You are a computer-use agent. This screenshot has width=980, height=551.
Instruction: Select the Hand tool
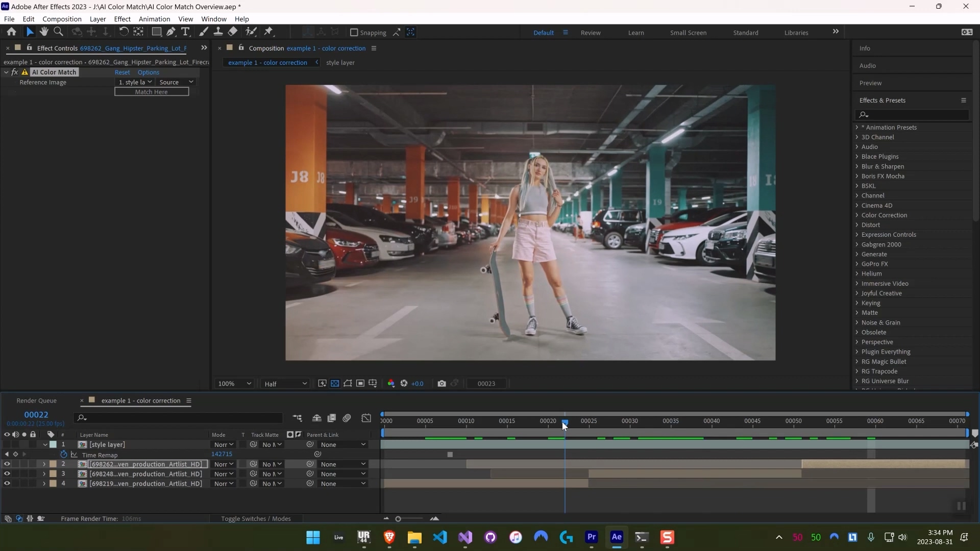coord(44,32)
